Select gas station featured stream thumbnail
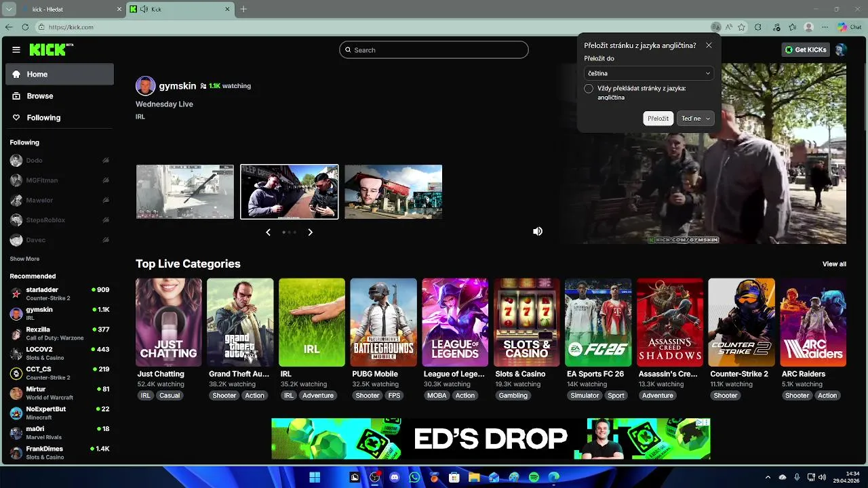The height and width of the screenshot is (488, 868). (393, 192)
